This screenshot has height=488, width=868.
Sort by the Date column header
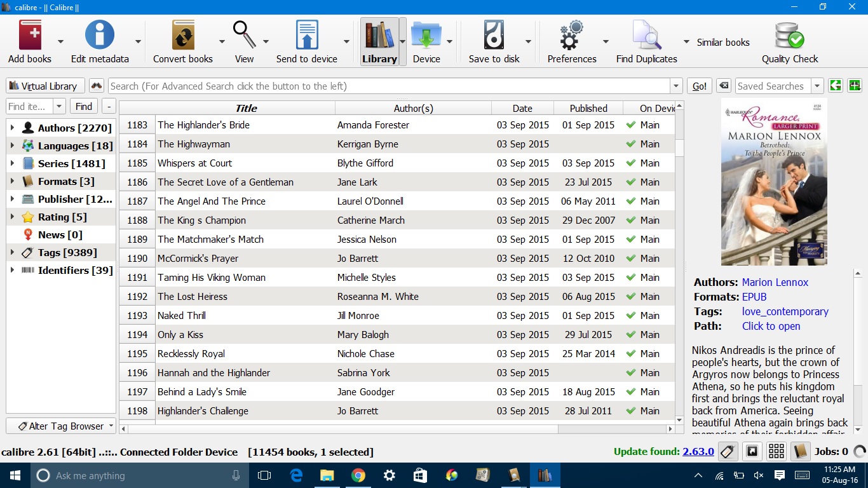pos(523,108)
